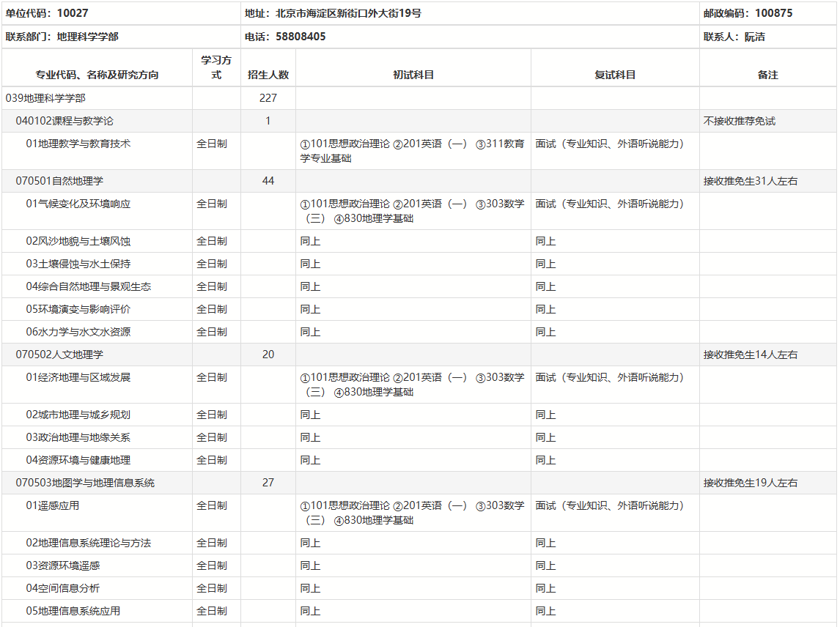Select the 070502人文地理学 major row

[59, 355]
